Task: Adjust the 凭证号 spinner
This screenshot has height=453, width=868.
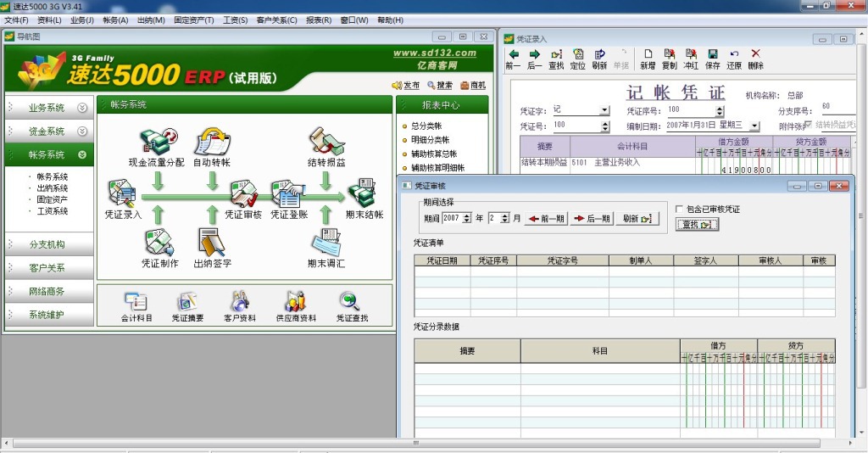Action: point(605,126)
